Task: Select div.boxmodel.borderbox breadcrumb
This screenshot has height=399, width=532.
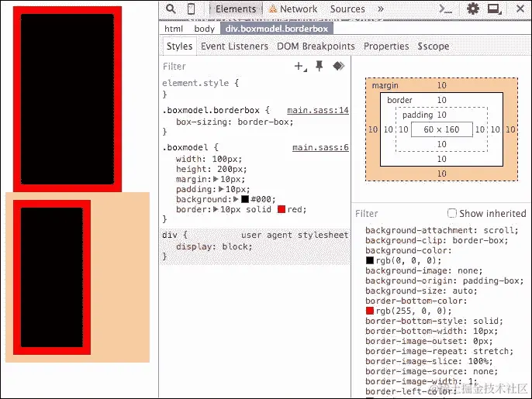Action: coord(277,29)
